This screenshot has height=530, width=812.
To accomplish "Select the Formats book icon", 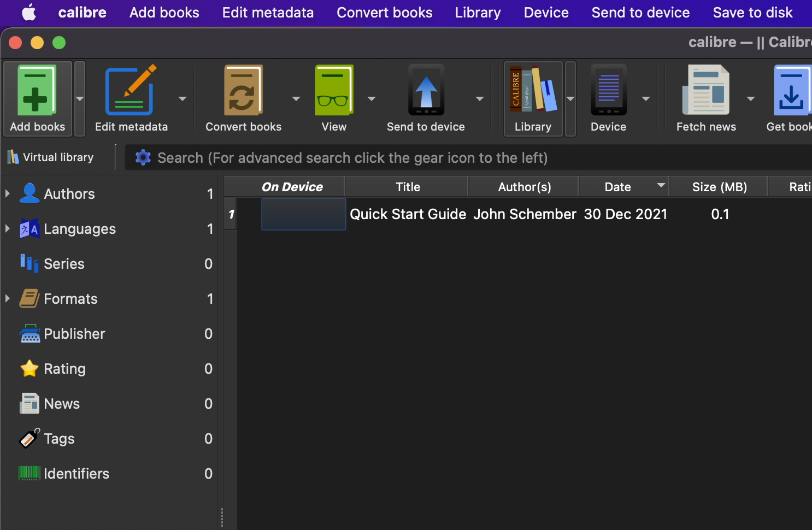I will click(x=30, y=298).
